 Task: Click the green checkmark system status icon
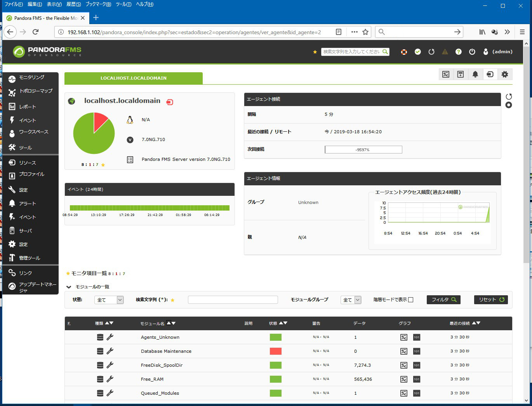418,52
